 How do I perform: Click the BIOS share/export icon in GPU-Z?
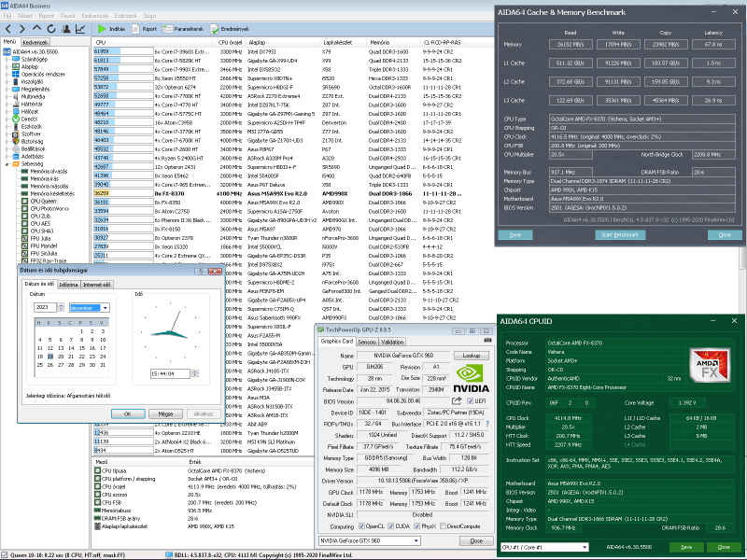(x=457, y=401)
